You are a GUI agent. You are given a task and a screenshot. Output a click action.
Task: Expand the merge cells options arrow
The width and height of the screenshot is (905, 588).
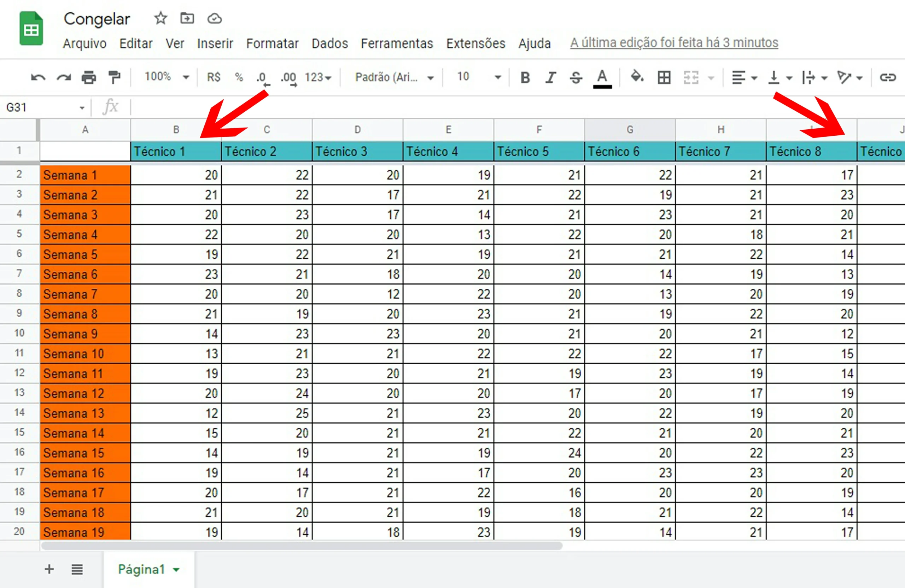(711, 78)
